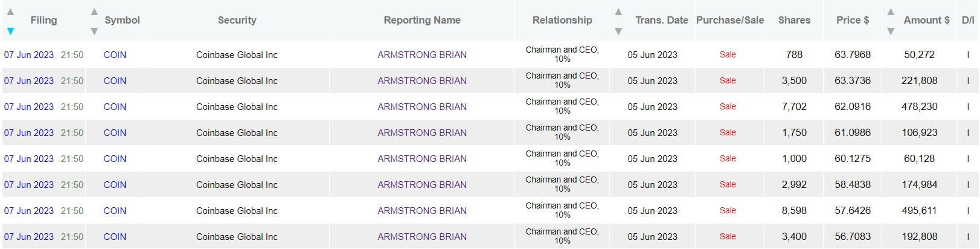Open ARMSTRONG BRIAN link in 3,400-shares row

(x=422, y=237)
